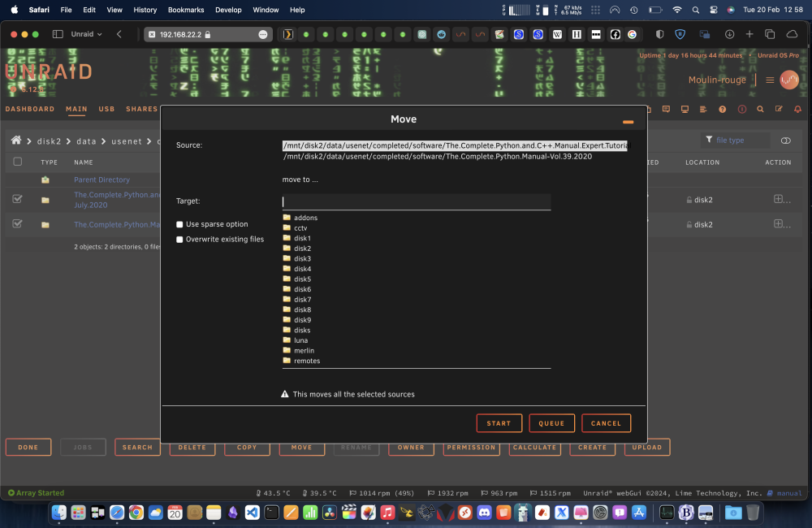The image size is (812, 528).
Task: Open the Safari tab overview icon
Action: point(770,34)
